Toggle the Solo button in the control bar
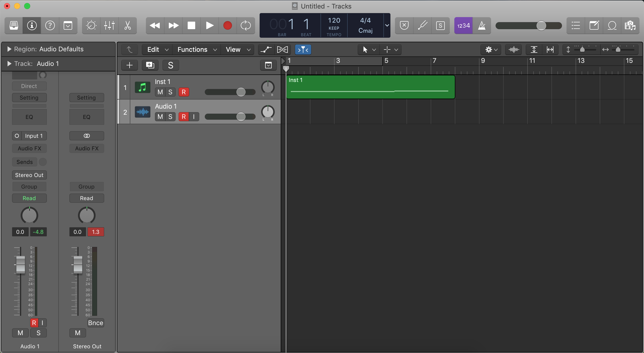 click(440, 25)
